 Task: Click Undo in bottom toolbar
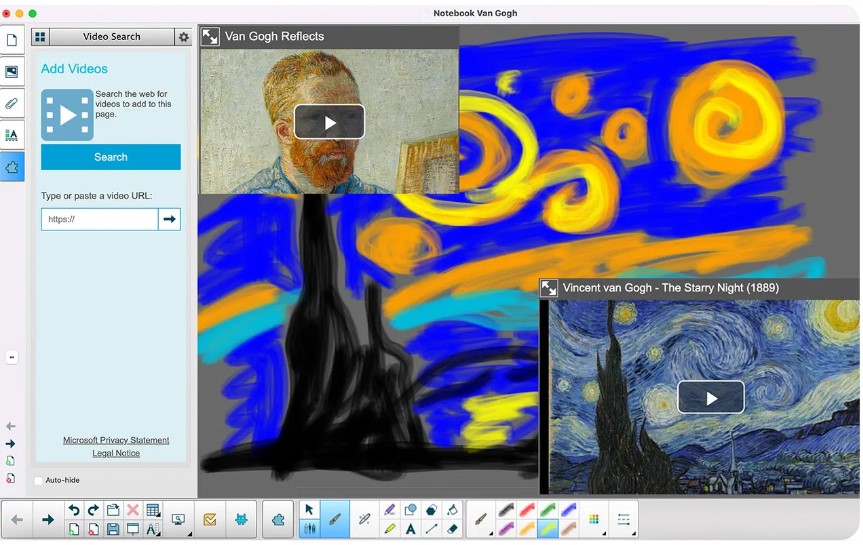(x=74, y=510)
